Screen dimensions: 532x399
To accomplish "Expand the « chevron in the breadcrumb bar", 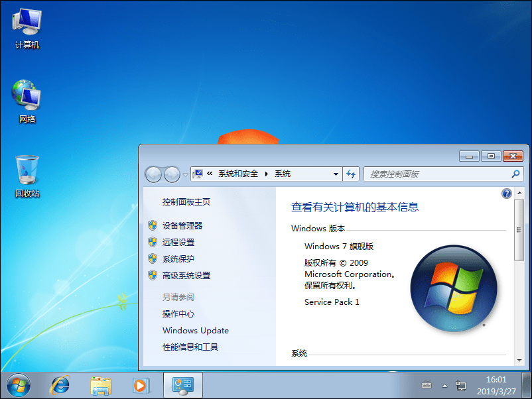I will [208, 174].
